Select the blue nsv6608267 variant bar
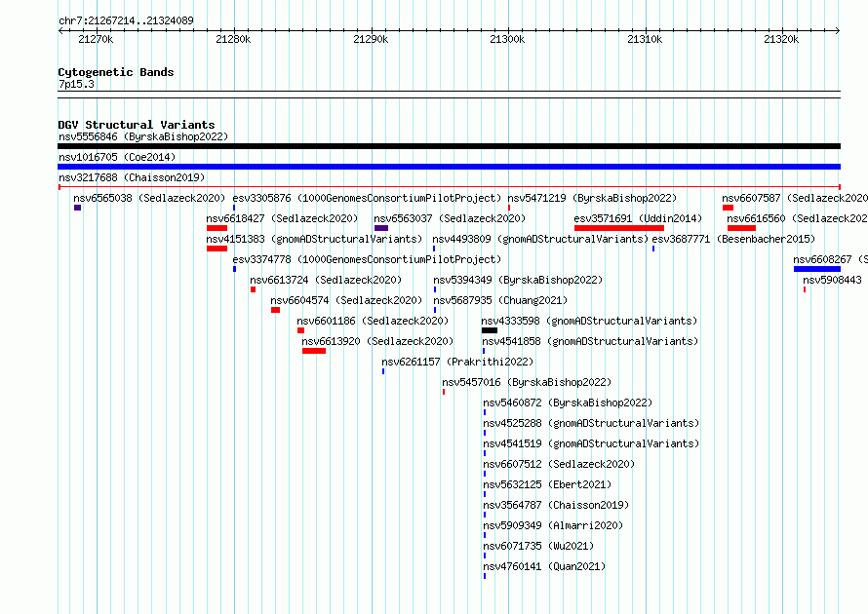 pos(817,269)
